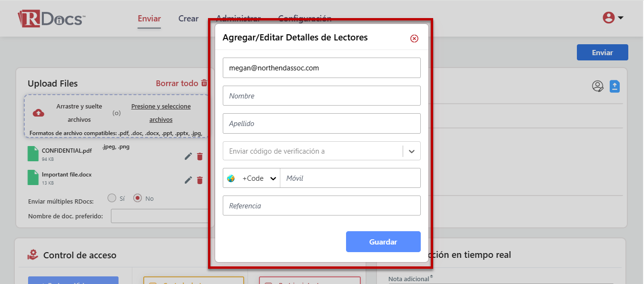644x284 pixels.
Task: Close the Agregar/Editar Detalles de Lectores dialog
Action: (414, 39)
